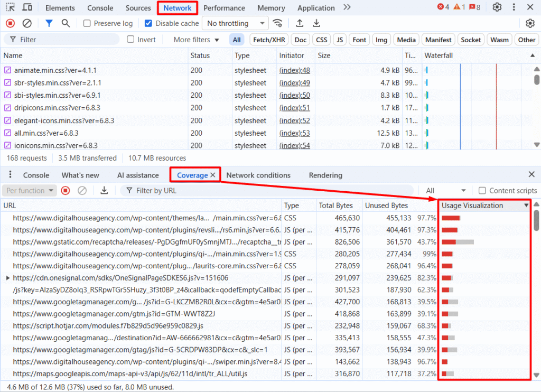The width and height of the screenshot is (541, 392).
Task: Click the coverage table vertical scrollbar
Action: click(x=536, y=219)
